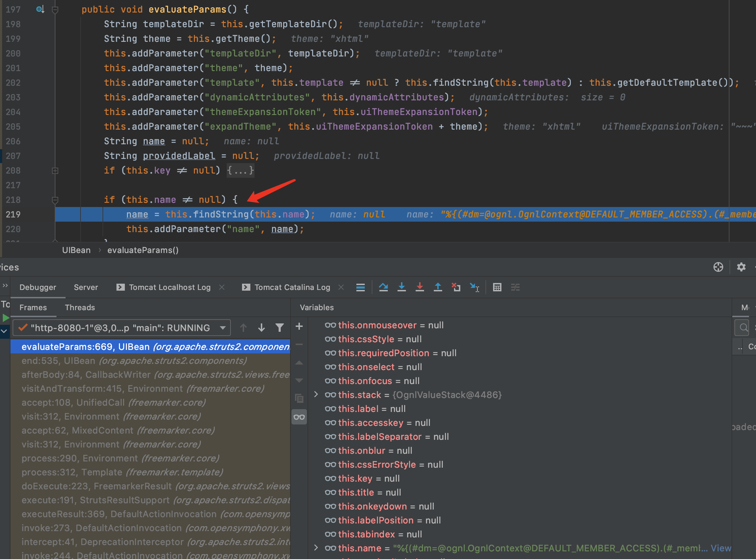
Task: Click the Step Over debugger icon
Action: [x=383, y=287]
